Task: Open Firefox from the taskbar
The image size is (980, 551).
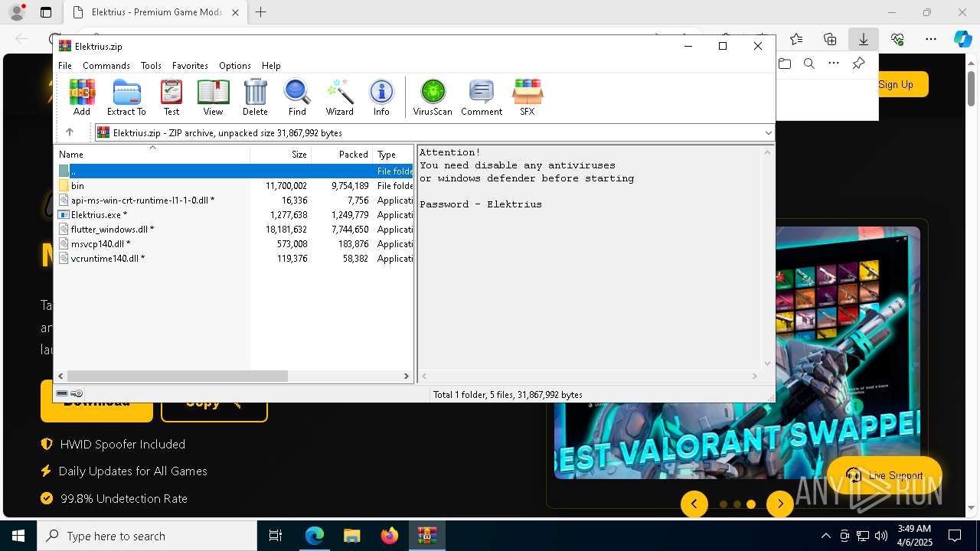Action: (390, 536)
